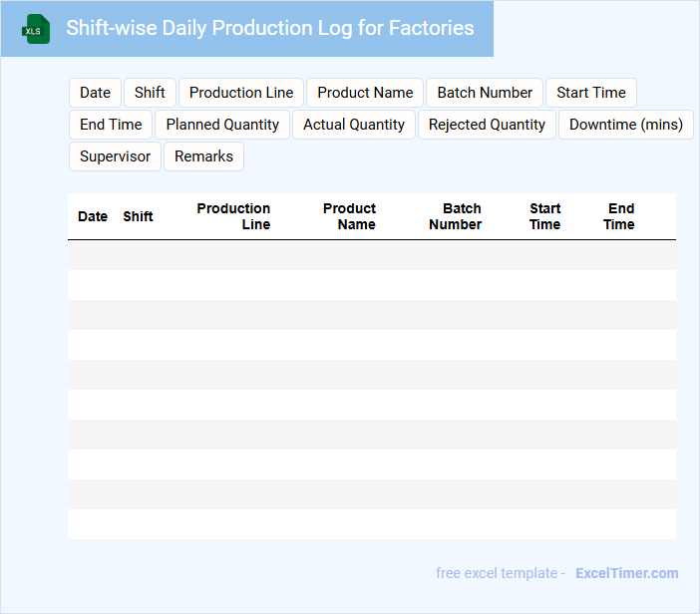Select the End Time column header
The image size is (700, 614).
619,216
